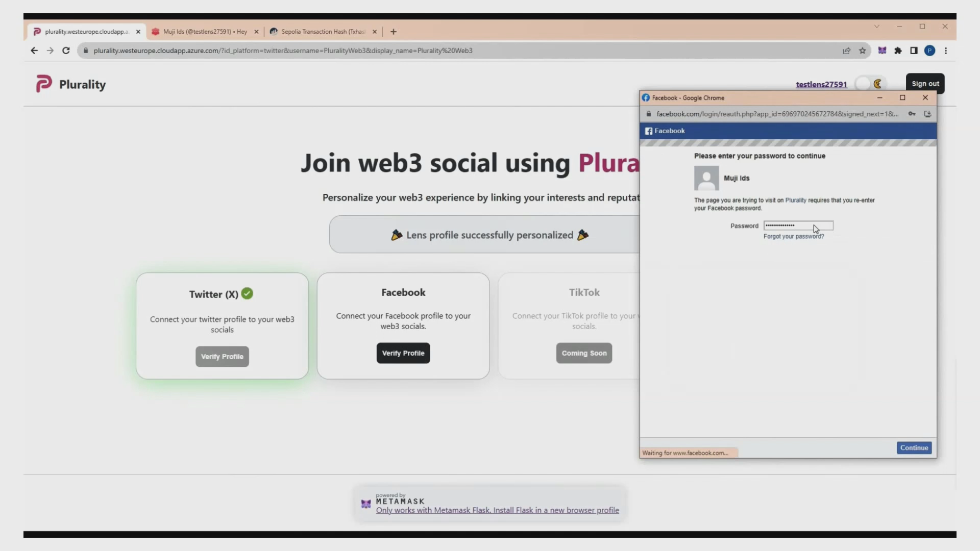Click the Forgot your password link

point(793,237)
